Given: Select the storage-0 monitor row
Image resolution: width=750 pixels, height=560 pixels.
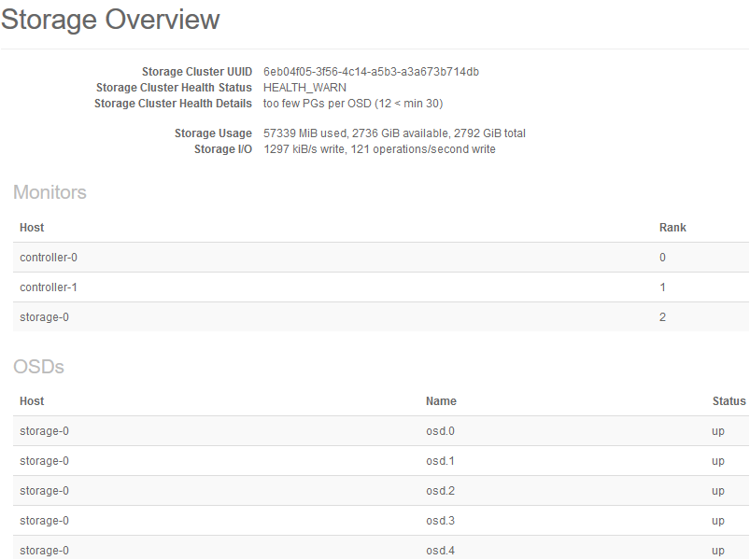Looking at the screenshot, I should [44, 317].
